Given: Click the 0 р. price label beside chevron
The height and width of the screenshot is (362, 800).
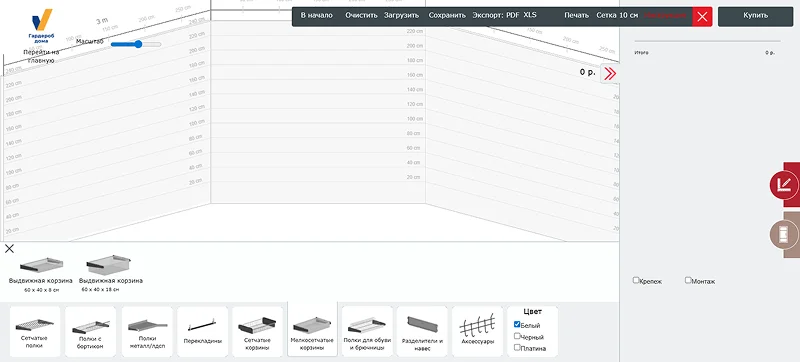Looking at the screenshot, I should (587, 72).
